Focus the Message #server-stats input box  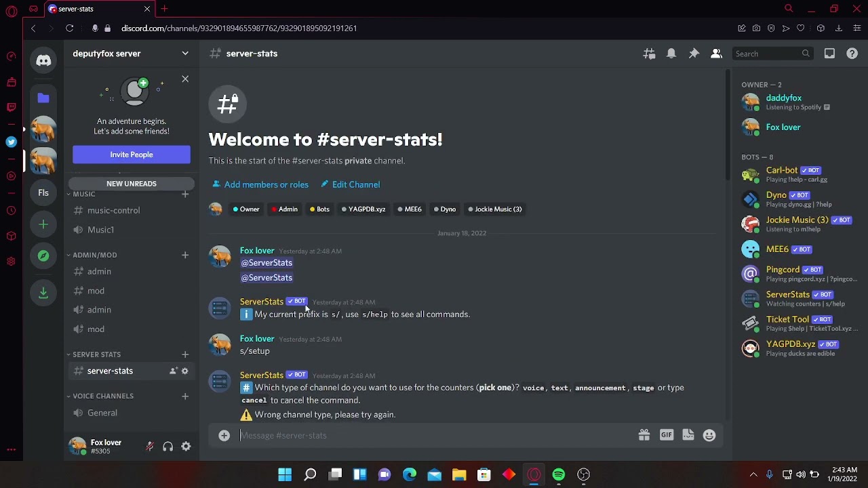coord(434,436)
